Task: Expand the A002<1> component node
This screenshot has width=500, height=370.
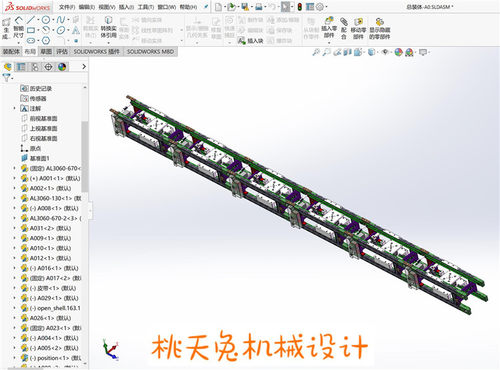Action: click(x=14, y=188)
